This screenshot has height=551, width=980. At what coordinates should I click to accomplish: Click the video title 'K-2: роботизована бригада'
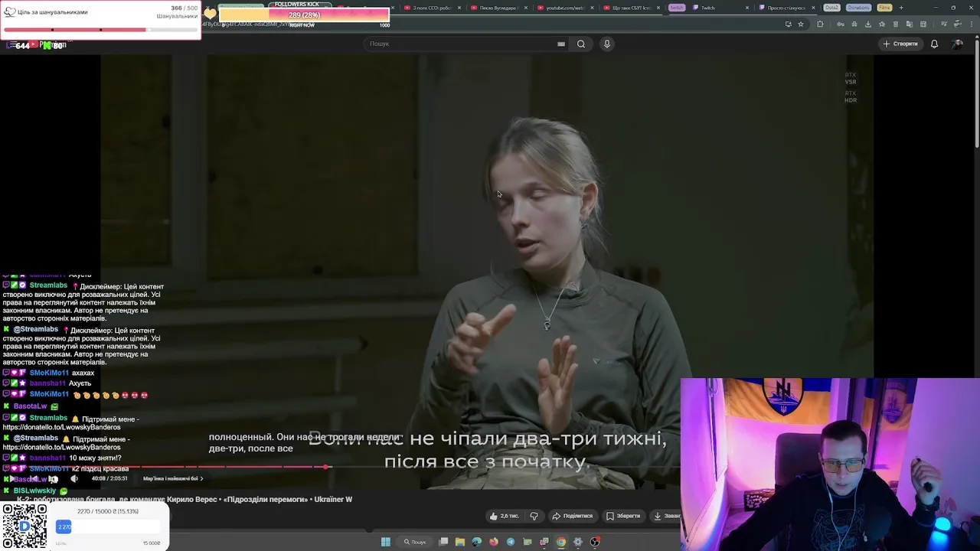pos(185,499)
